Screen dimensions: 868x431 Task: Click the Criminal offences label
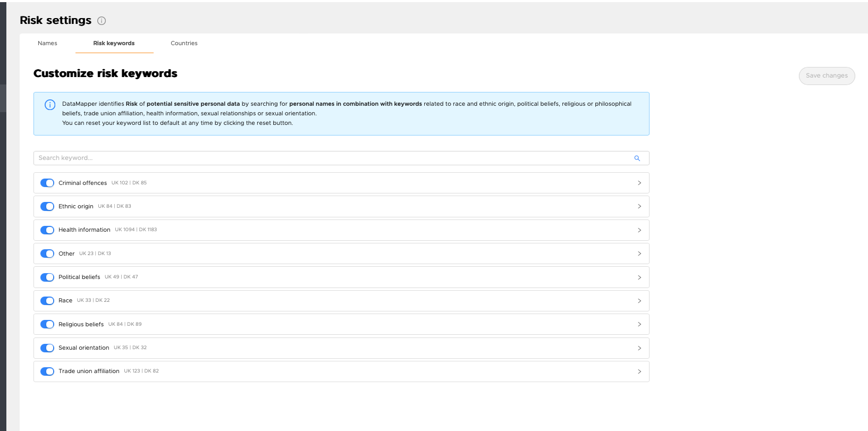[x=82, y=183]
